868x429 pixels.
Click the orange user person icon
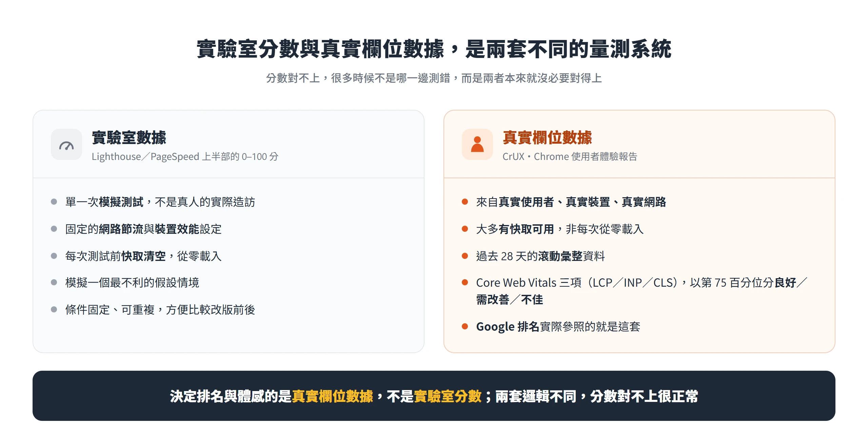[x=477, y=145]
